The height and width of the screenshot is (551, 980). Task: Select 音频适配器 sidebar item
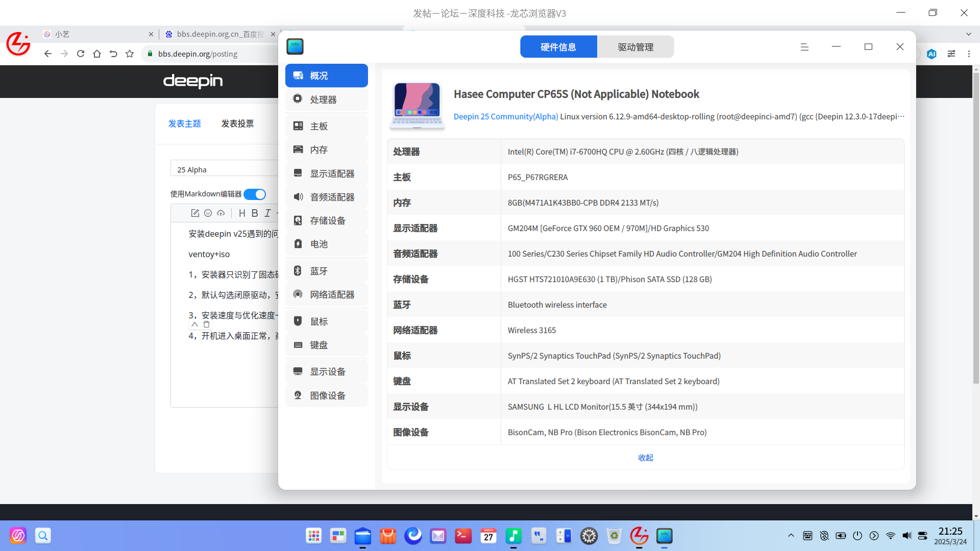(x=326, y=197)
